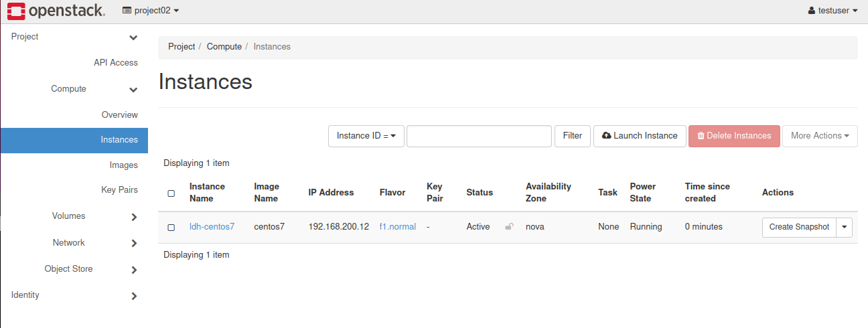
Task: Click the Flavor column header
Action: click(x=392, y=193)
